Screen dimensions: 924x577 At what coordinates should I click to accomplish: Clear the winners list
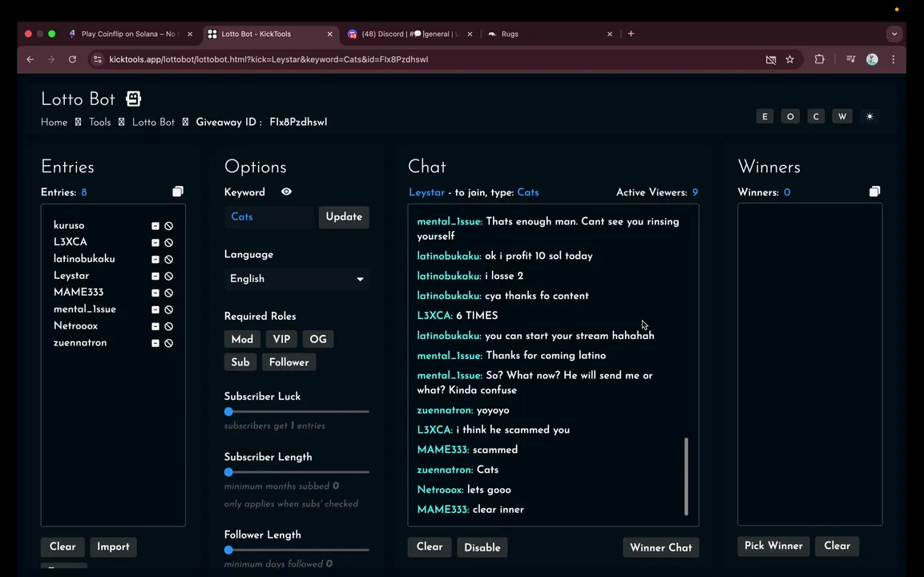tap(837, 546)
